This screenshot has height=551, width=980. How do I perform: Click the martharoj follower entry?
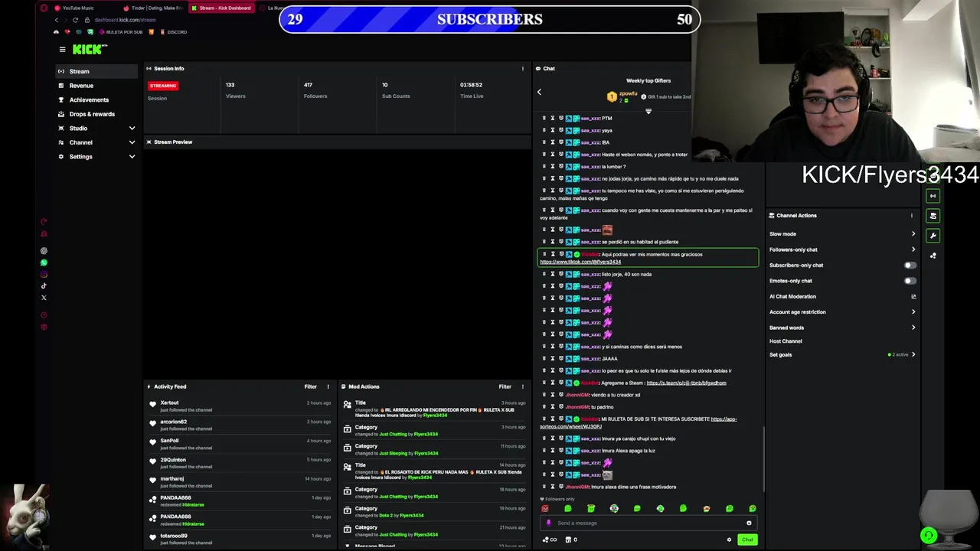coord(240,482)
